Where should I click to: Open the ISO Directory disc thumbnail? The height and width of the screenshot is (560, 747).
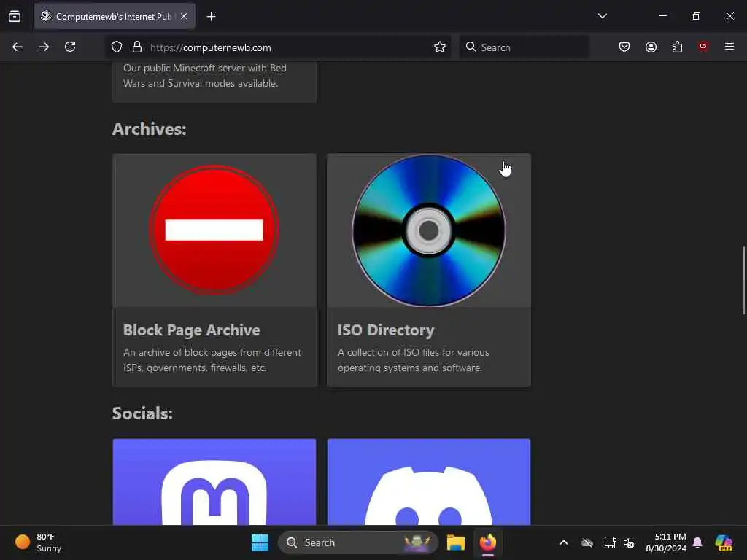pos(429,230)
